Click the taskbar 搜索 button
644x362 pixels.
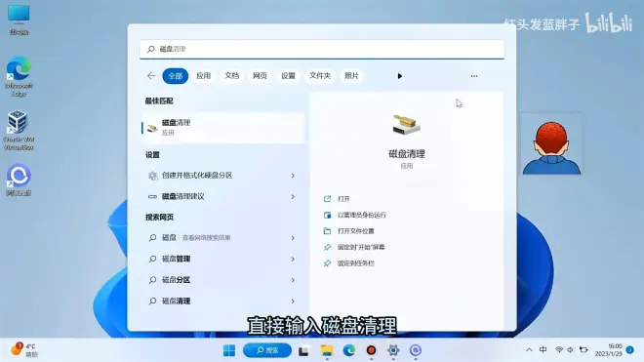(x=267, y=350)
